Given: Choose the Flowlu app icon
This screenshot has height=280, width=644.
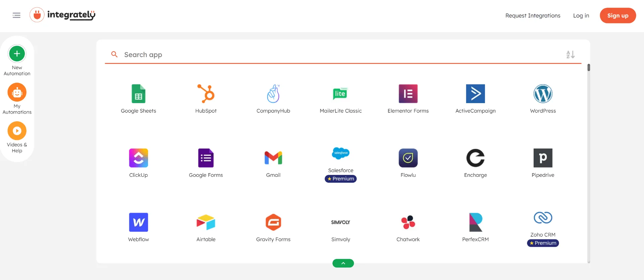Looking at the screenshot, I should click(x=408, y=158).
